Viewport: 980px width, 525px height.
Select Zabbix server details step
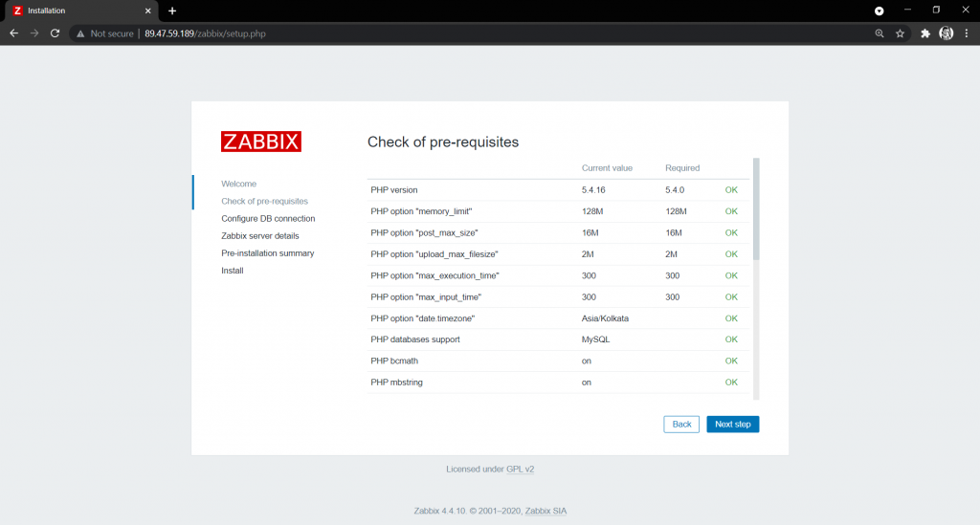(x=260, y=236)
